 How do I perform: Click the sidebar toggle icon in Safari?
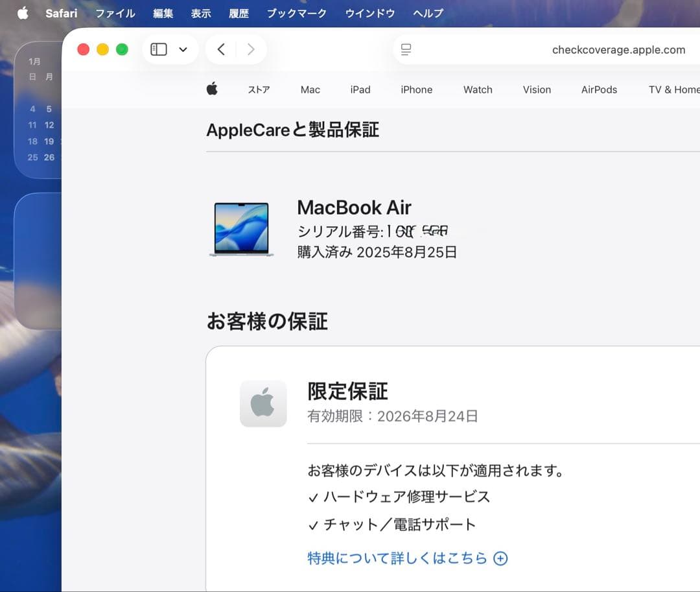point(157,49)
